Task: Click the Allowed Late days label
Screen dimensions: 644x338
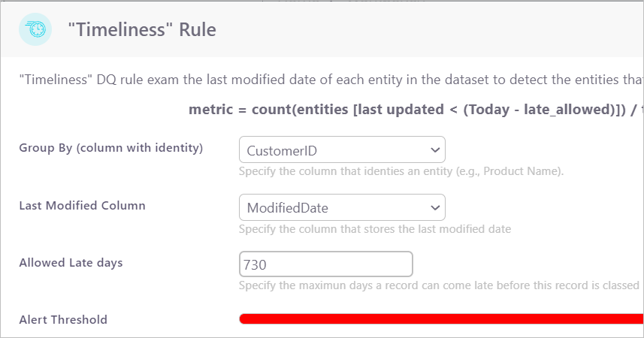Action: click(71, 262)
